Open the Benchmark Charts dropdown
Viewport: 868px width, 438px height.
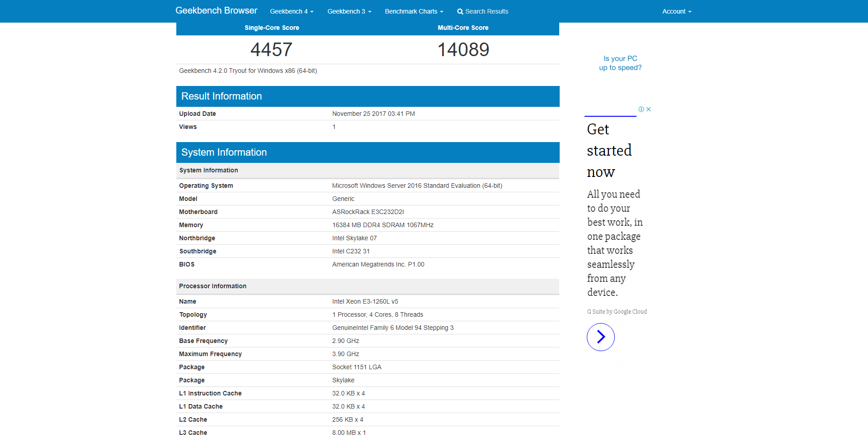(414, 11)
